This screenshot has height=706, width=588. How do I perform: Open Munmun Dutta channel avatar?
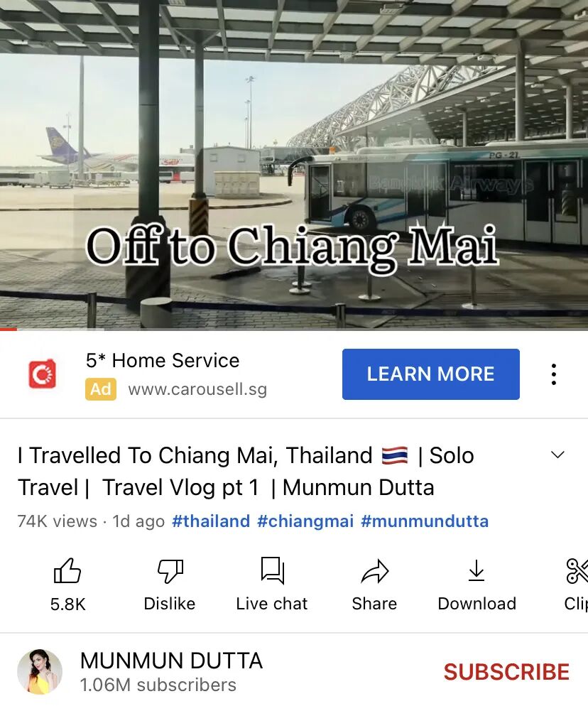[40, 671]
